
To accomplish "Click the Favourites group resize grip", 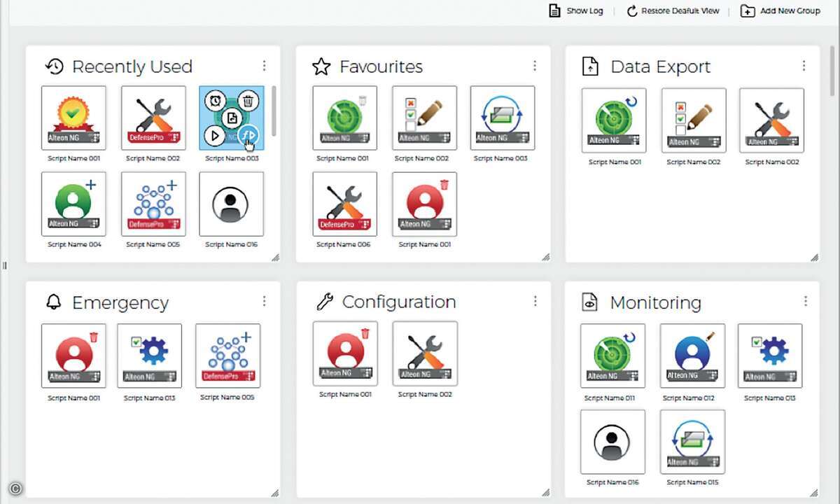I will (545, 258).
